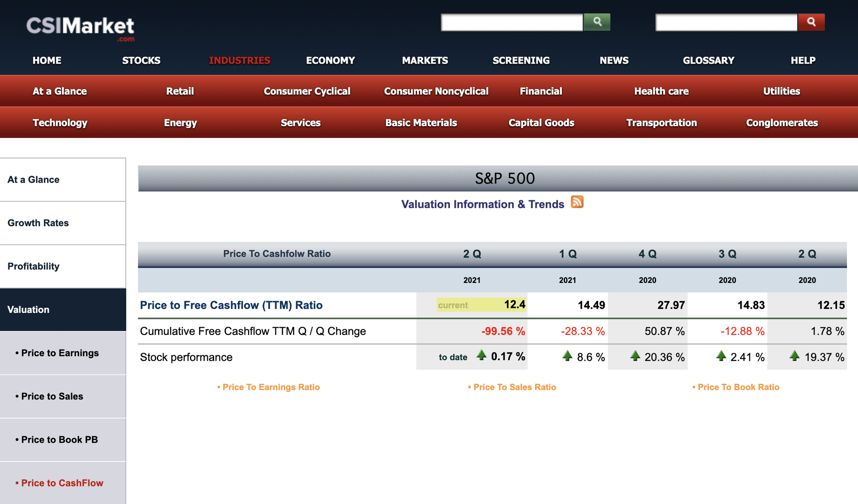Open the SCREENING menu item
This screenshot has width=858, height=504.
click(521, 60)
